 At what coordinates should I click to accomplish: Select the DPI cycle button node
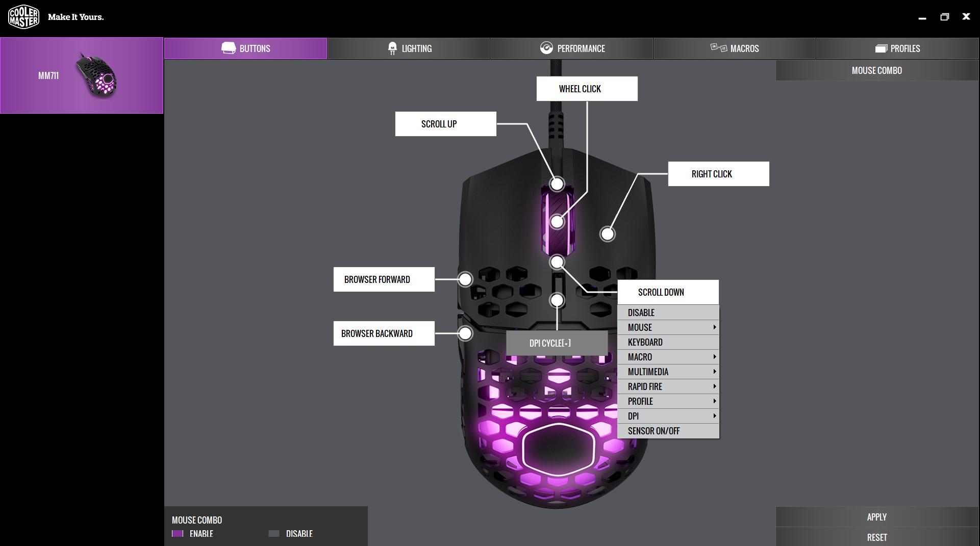pos(557,300)
